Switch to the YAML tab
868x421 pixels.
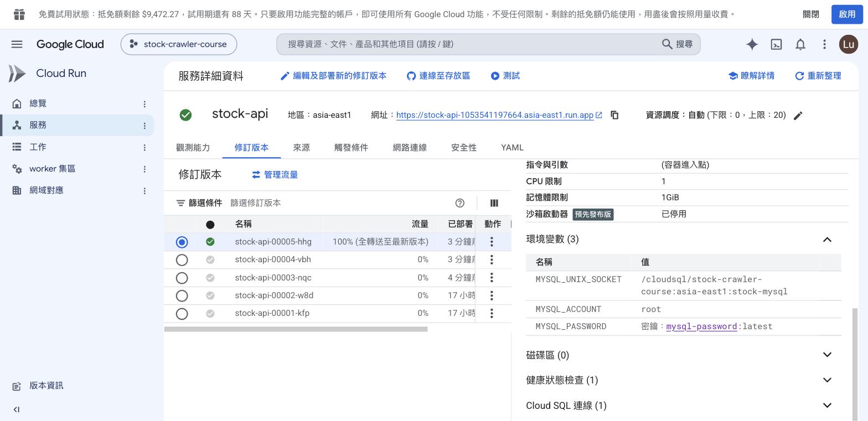coord(512,148)
